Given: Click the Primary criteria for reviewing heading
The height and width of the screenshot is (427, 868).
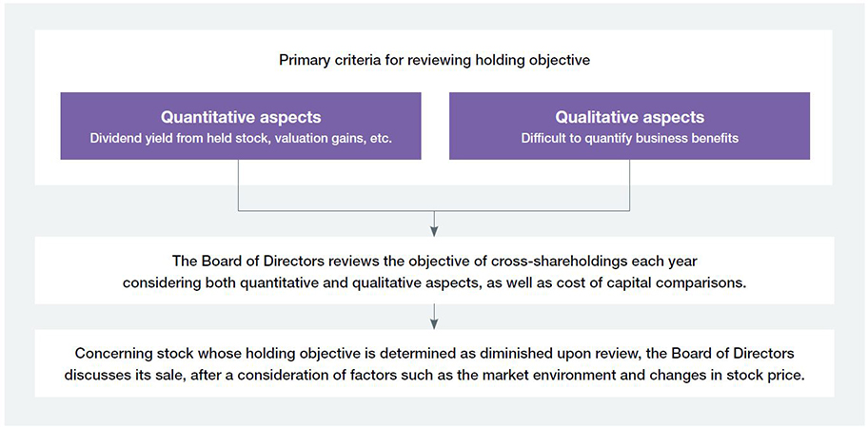Looking at the screenshot, I should point(434,60).
